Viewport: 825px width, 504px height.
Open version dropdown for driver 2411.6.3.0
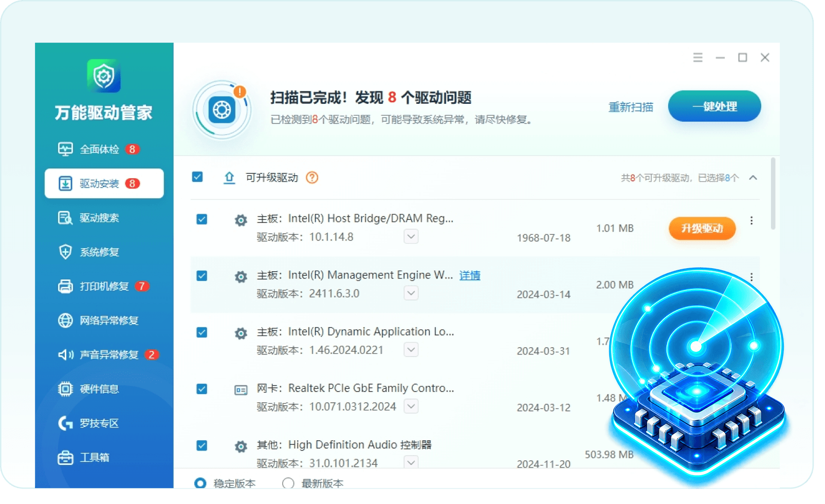(x=411, y=293)
